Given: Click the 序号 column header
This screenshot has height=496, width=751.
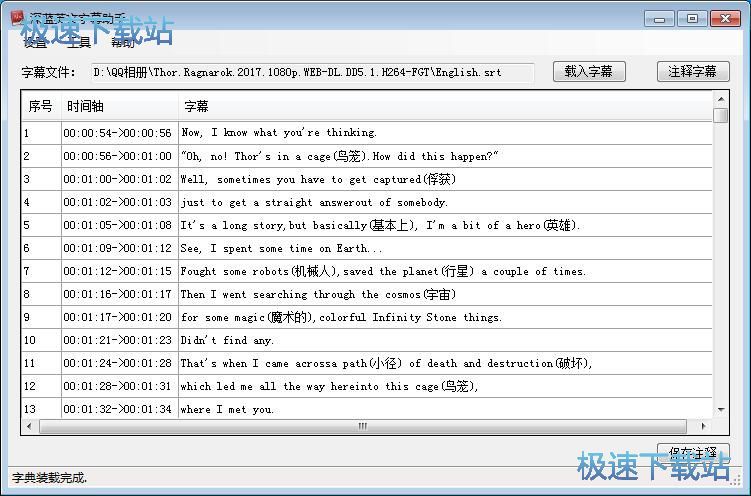Looking at the screenshot, I should pos(41,106).
